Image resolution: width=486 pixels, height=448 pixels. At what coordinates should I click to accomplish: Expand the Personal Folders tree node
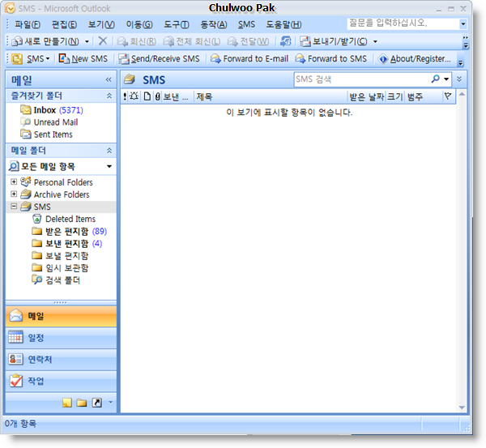[x=14, y=181]
